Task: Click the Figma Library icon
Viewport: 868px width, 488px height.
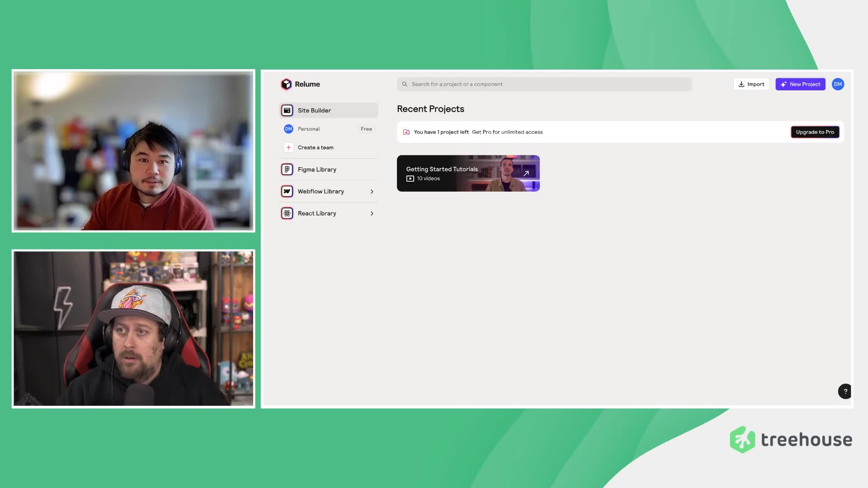Action: [x=287, y=169]
